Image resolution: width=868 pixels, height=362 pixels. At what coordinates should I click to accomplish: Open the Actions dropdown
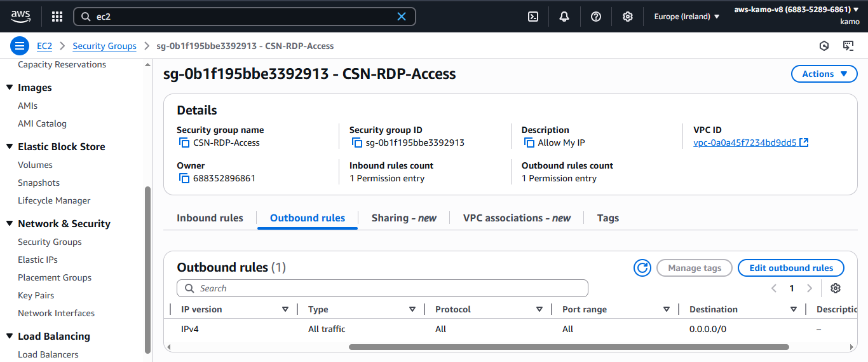coord(824,74)
